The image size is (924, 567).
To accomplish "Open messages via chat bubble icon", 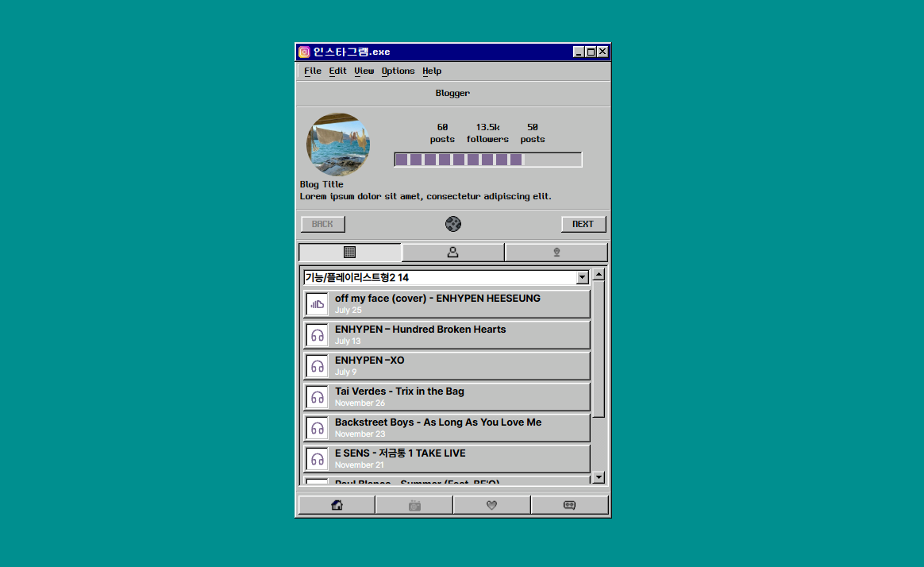I will (570, 505).
